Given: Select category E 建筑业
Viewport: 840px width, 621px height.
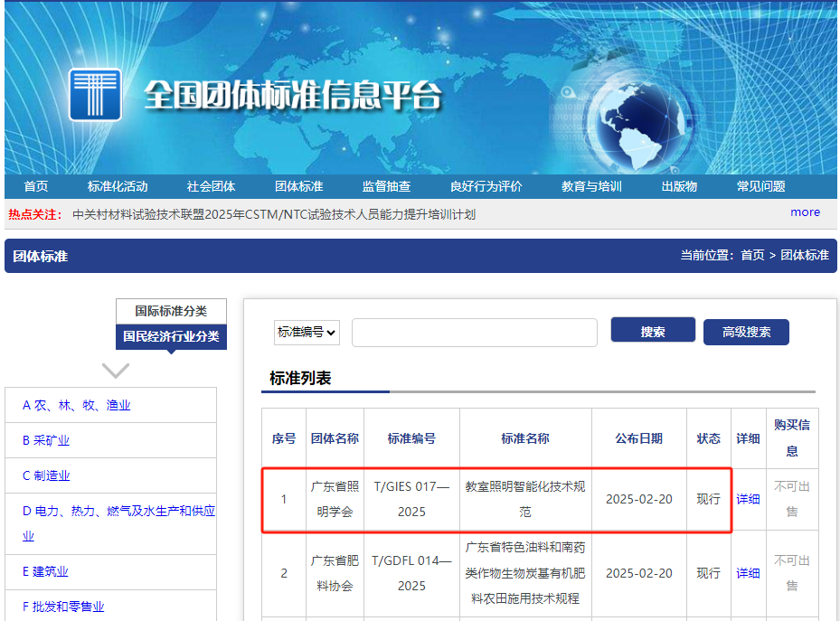Looking at the screenshot, I should pyautogui.click(x=45, y=572).
